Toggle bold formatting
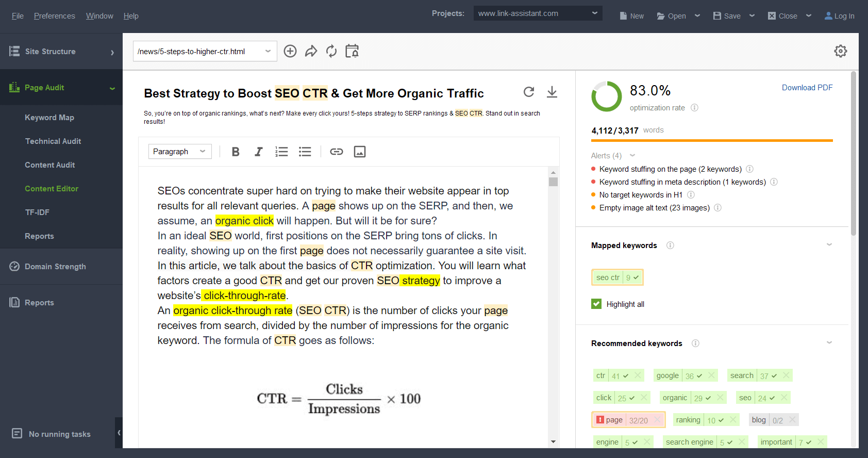The image size is (868, 458). pos(236,152)
